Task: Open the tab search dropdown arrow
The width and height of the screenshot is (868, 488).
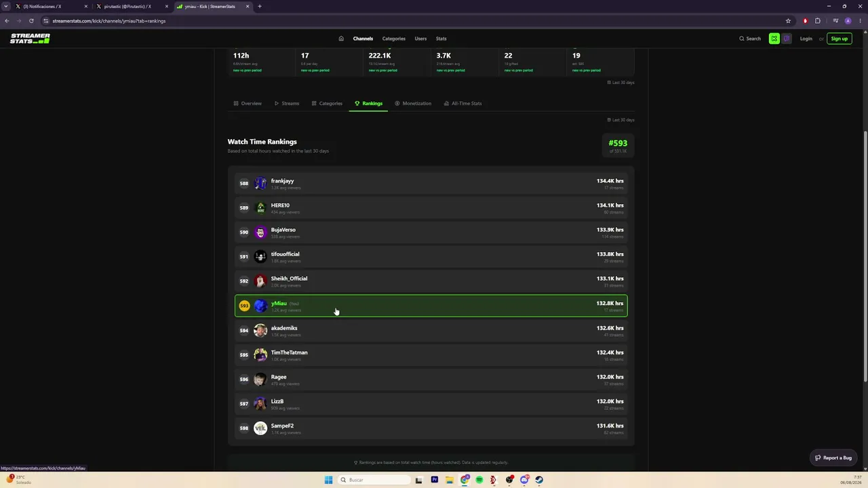Action: 7,6
